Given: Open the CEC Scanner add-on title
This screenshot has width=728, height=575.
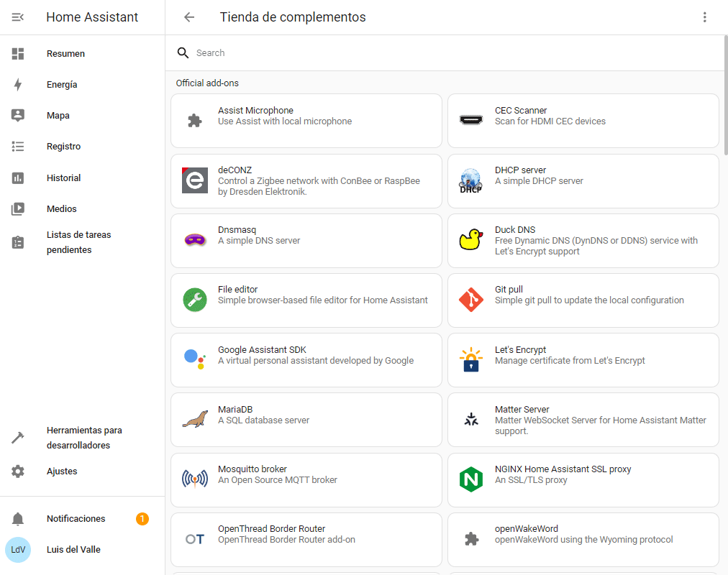Looking at the screenshot, I should click(x=521, y=111).
